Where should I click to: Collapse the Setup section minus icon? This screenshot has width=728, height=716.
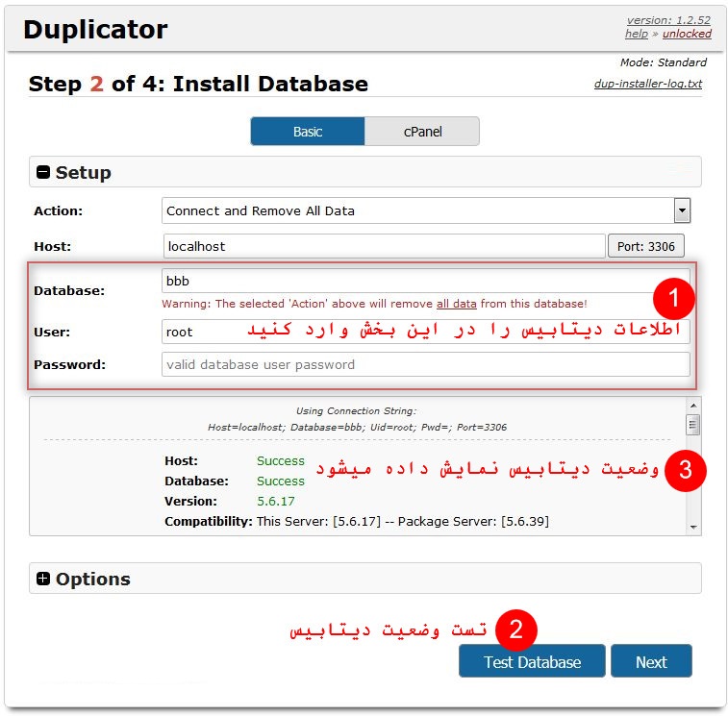click(x=43, y=173)
